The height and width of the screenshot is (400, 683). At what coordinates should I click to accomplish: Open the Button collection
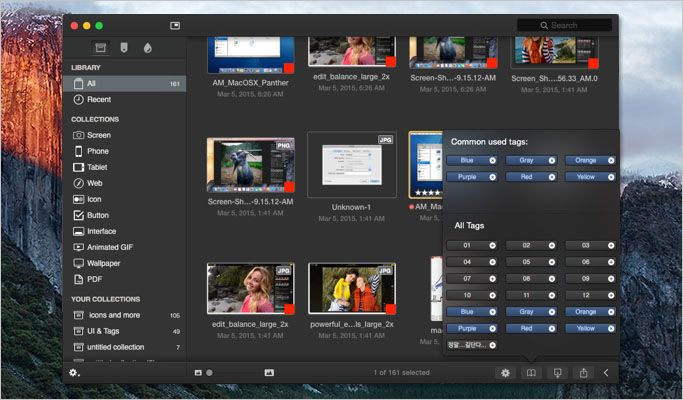coord(125,215)
